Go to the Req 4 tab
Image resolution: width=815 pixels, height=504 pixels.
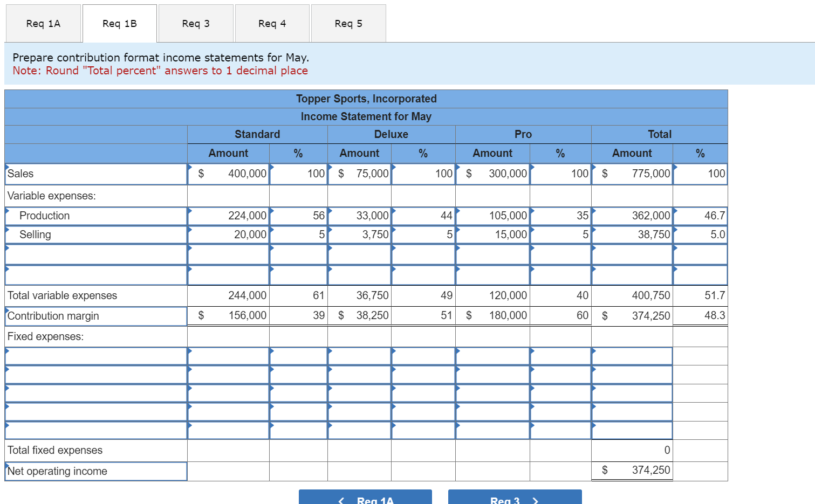pos(272,23)
